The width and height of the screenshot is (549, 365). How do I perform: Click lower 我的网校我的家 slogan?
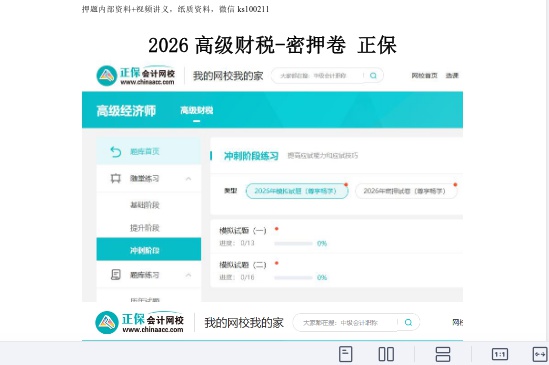tap(244, 322)
